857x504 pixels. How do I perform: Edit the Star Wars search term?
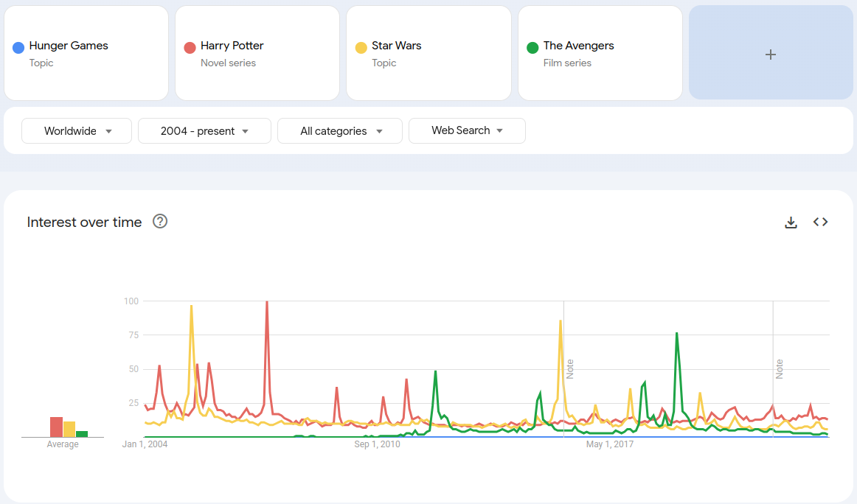pos(396,46)
